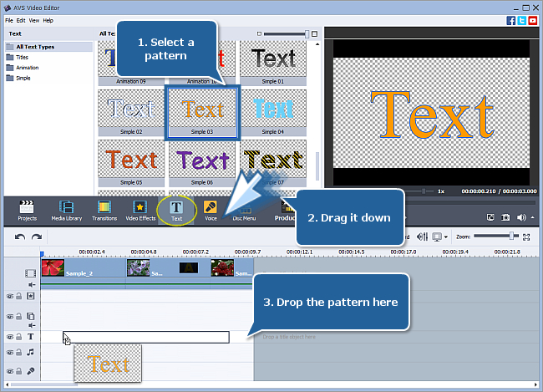Click the main video track filmstrip icon

pyautogui.click(x=30, y=273)
